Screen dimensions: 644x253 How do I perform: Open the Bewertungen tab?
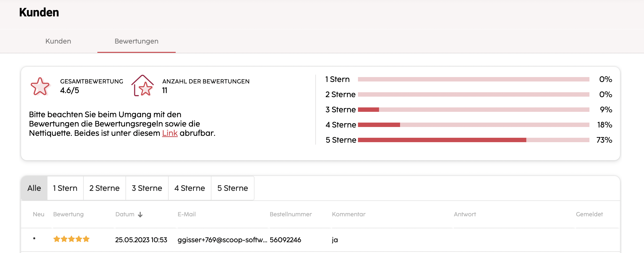[x=137, y=41]
